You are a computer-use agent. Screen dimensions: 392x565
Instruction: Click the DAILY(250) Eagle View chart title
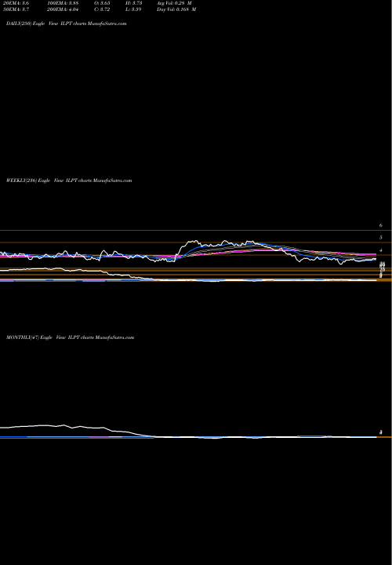tap(66, 24)
